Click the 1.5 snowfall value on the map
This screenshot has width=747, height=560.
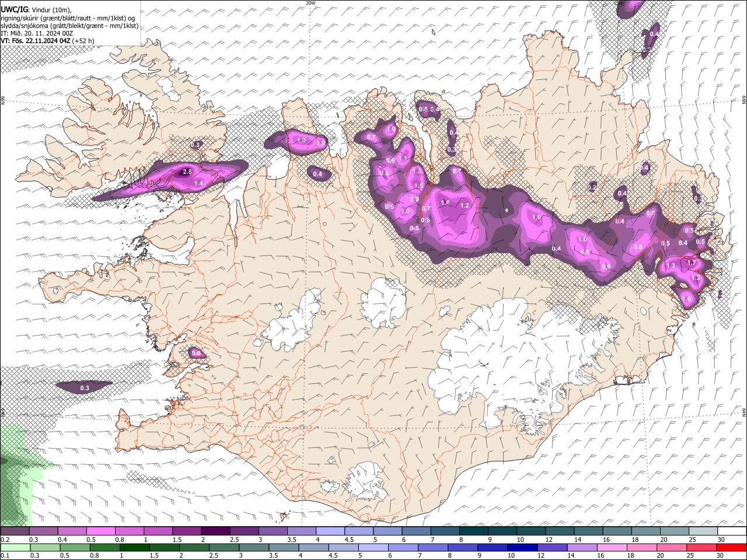coord(418,185)
